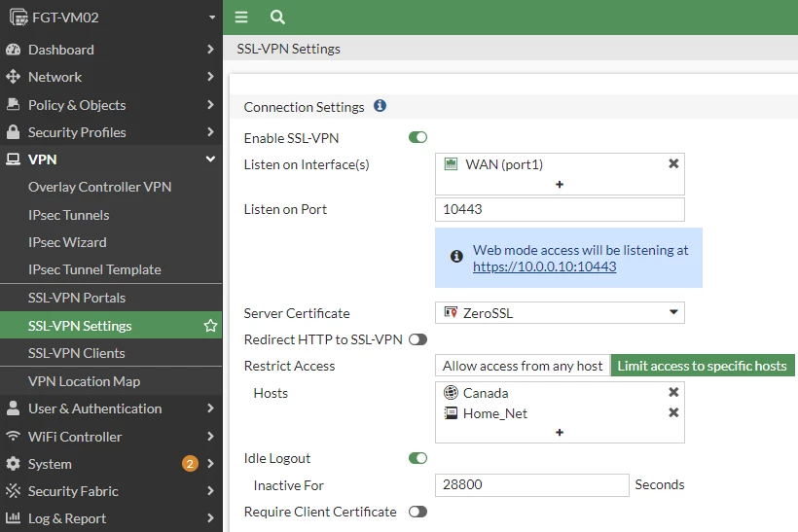
Task: Add a host with the plus under Home_Net
Action: 560,433
